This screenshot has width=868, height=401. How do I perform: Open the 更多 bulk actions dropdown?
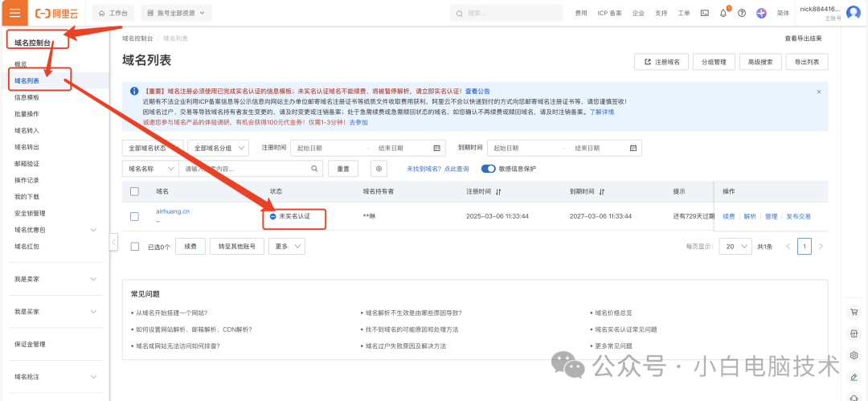pyautogui.click(x=287, y=247)
